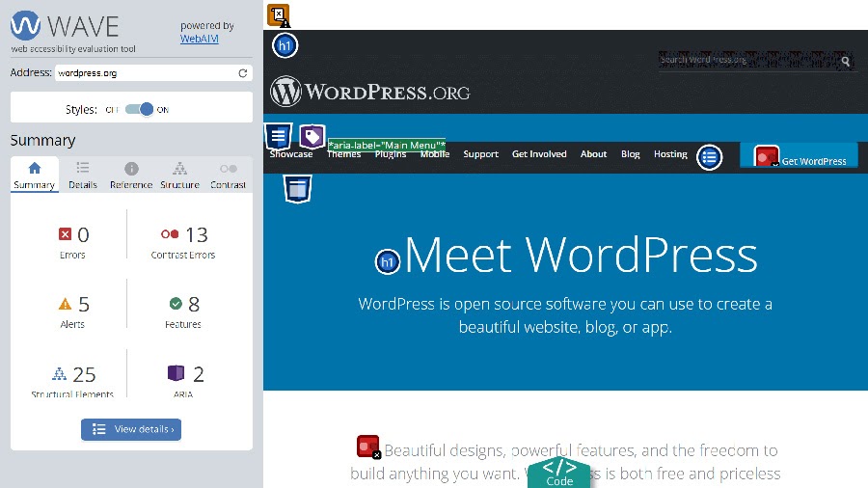
Task: Click the red Errors icon showing 0
Action: pos(65,234)
